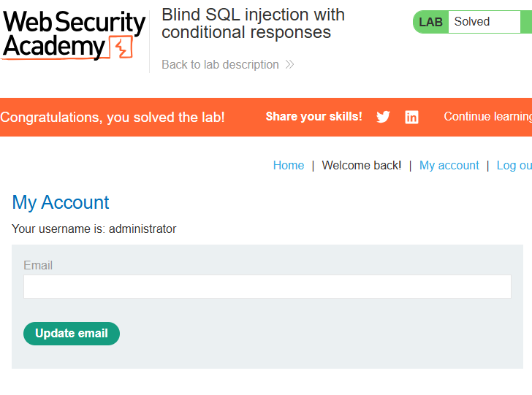Go to the Home page link
The height and width of the screenshot is (395, 532).
(289, 166)
